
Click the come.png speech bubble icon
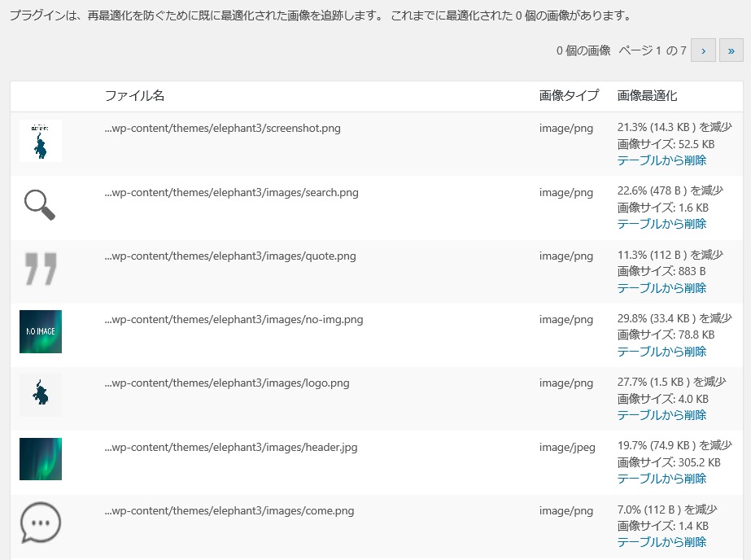tap(41, 523)
